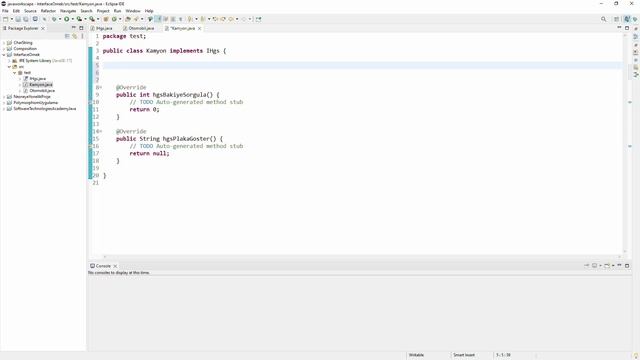Viewport: 640px width, 360px height.
Task: Click the Toggle Mark Occurrences toolbar icon
Action: (158, 19)
